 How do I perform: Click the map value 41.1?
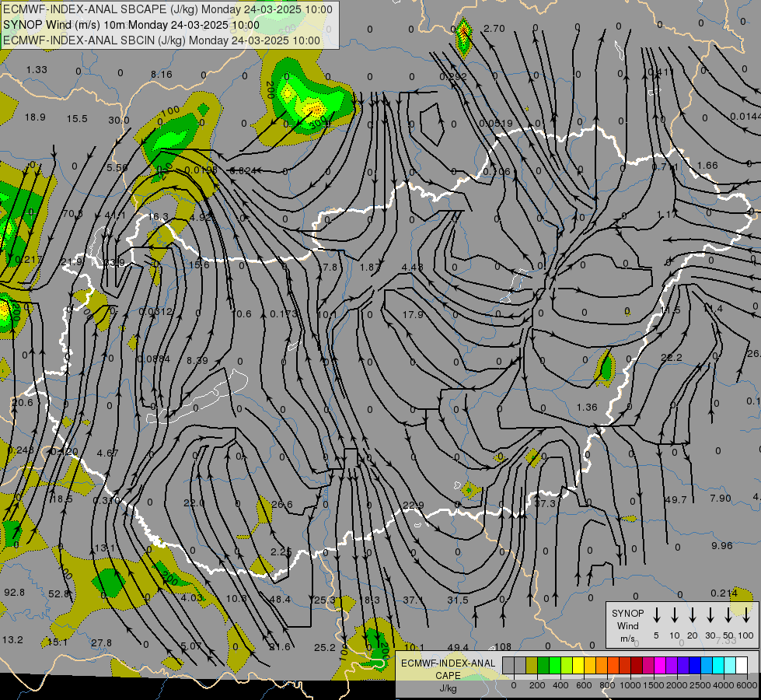point(115,215)
